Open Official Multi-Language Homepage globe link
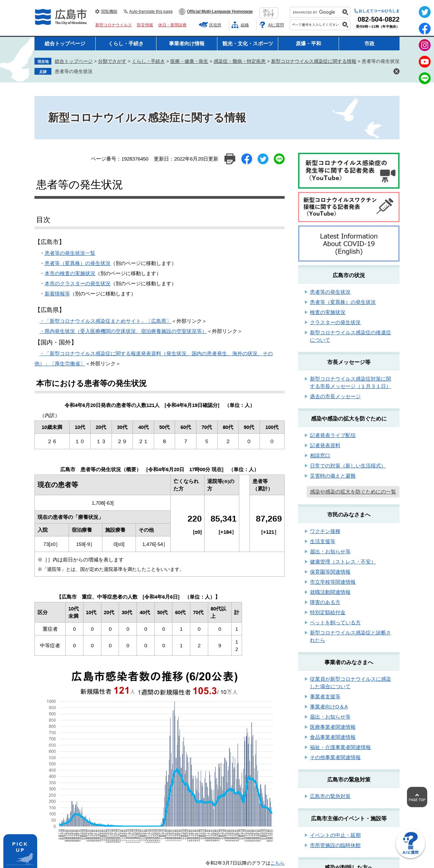 [x=216, y=11]
